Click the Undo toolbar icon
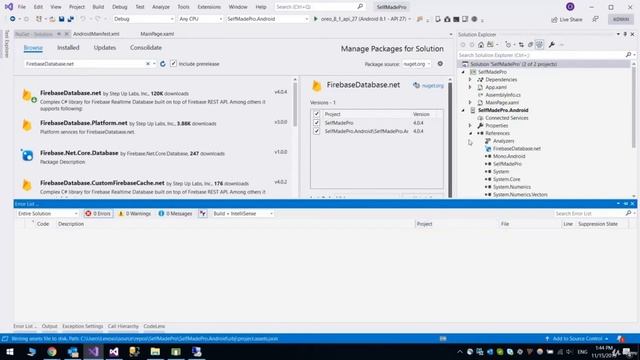The image size is (640, 360). click(83, 19)
